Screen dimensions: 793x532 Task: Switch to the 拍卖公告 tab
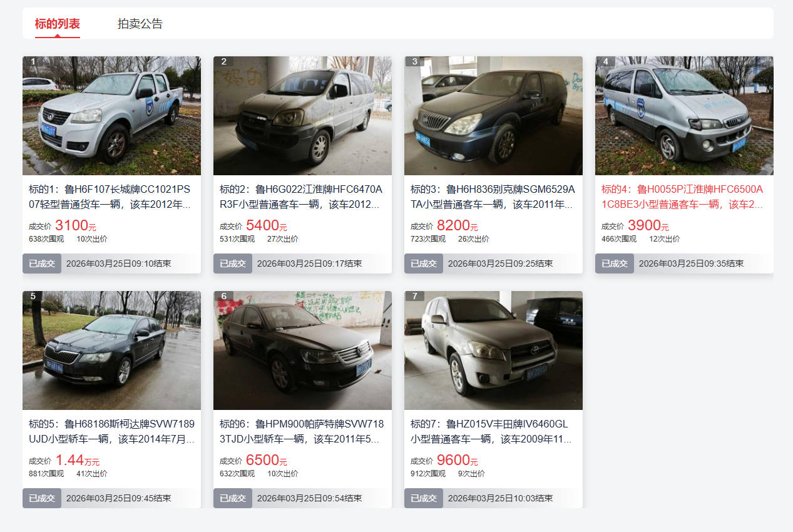(140, 24)
